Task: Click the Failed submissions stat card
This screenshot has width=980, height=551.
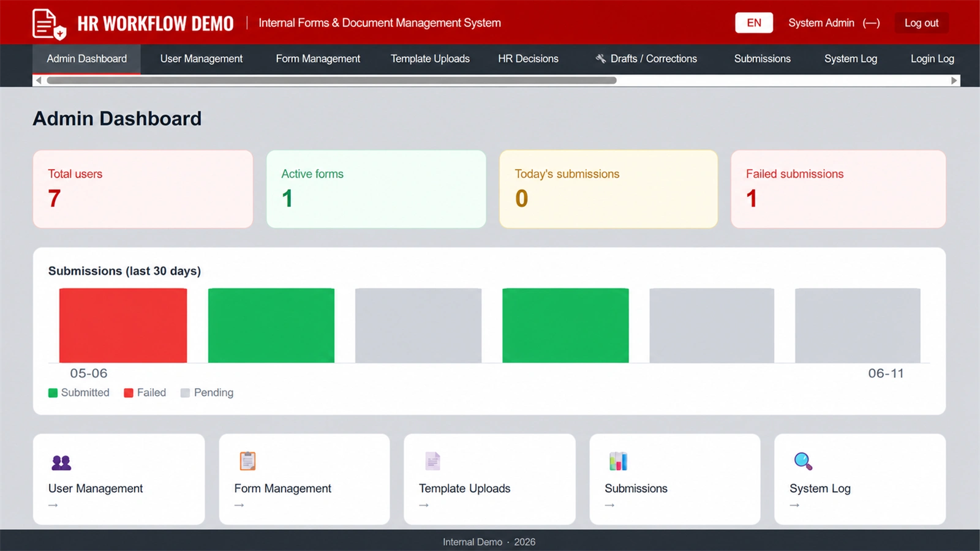Action: point(839,189)
